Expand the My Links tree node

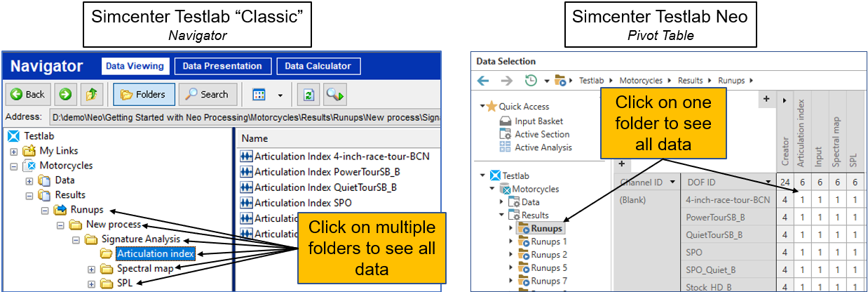click(14, 151)
